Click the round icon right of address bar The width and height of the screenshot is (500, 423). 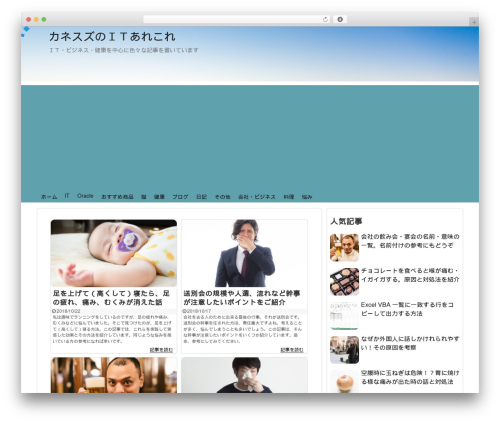pyautogui.click(x=340, y=19)
